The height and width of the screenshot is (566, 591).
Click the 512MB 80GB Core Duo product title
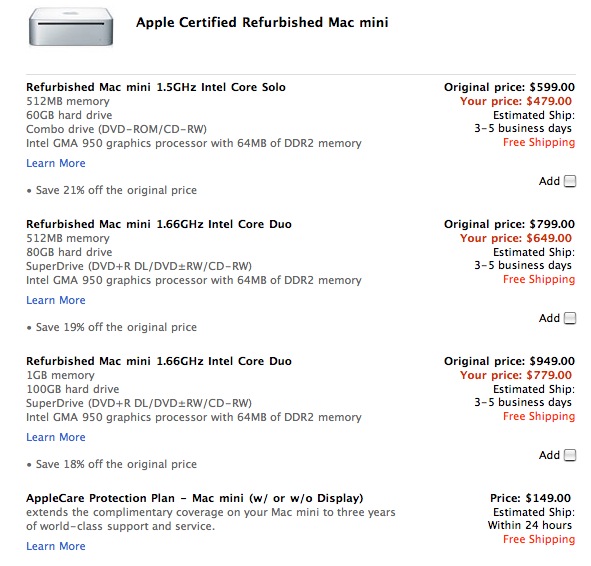pos(159,224)
